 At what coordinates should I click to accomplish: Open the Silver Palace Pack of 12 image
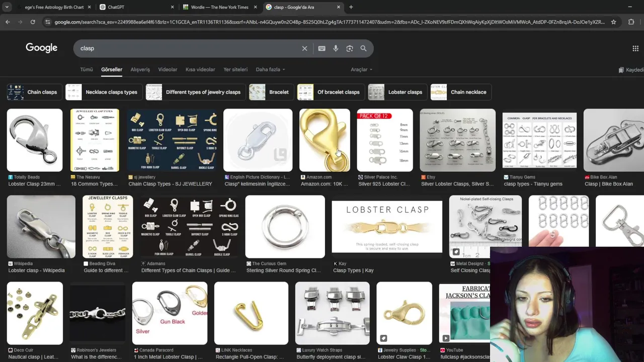point(385,140)
